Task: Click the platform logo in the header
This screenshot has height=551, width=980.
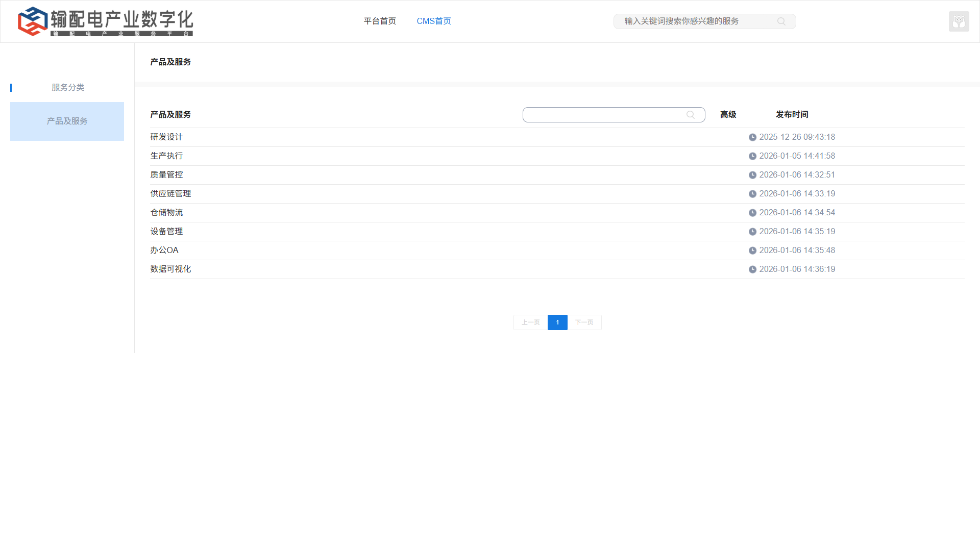Action: (105, 21)
